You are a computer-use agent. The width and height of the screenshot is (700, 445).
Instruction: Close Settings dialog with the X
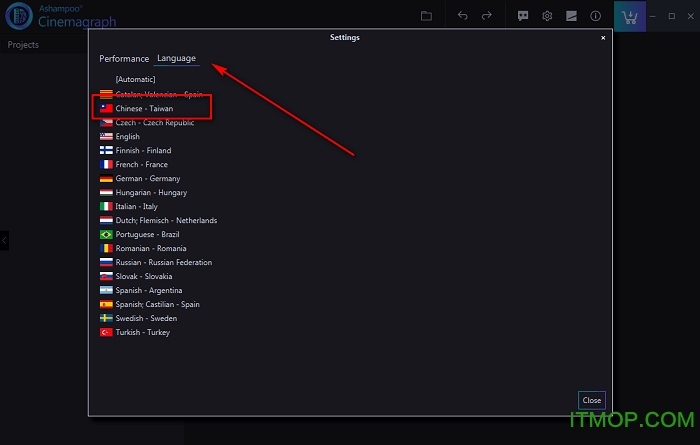click(602, 38)
